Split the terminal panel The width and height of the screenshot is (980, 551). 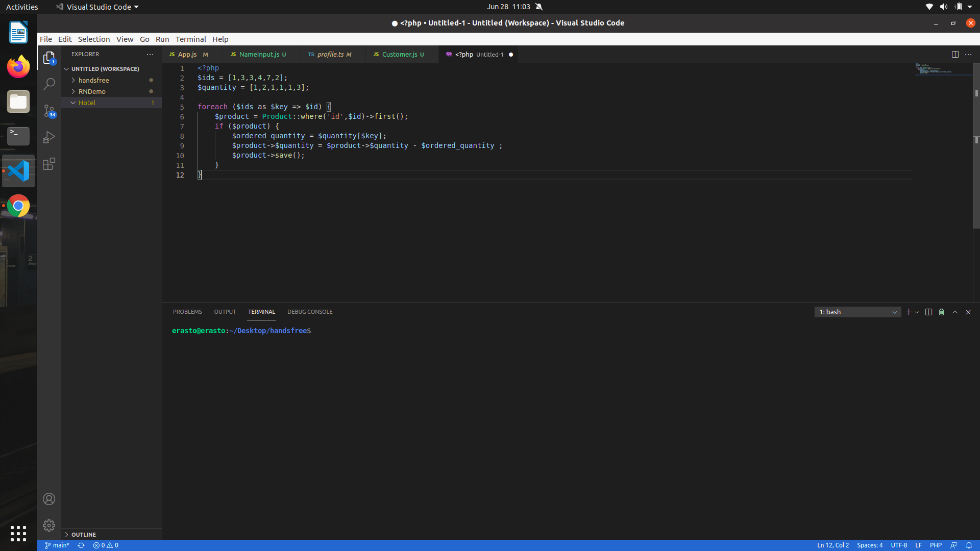(x=928, y=312)
